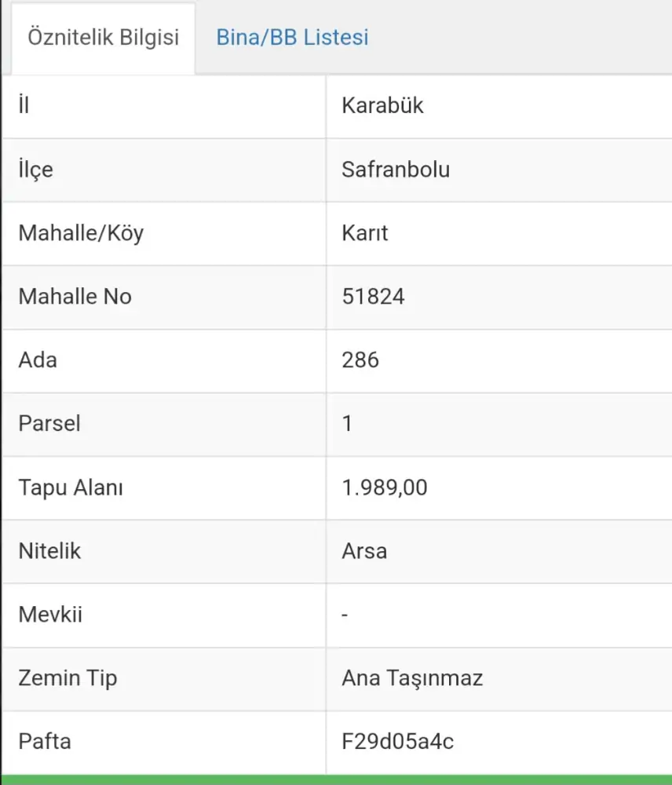Click the Mahalle No value 51824

[x=373, y=297]
